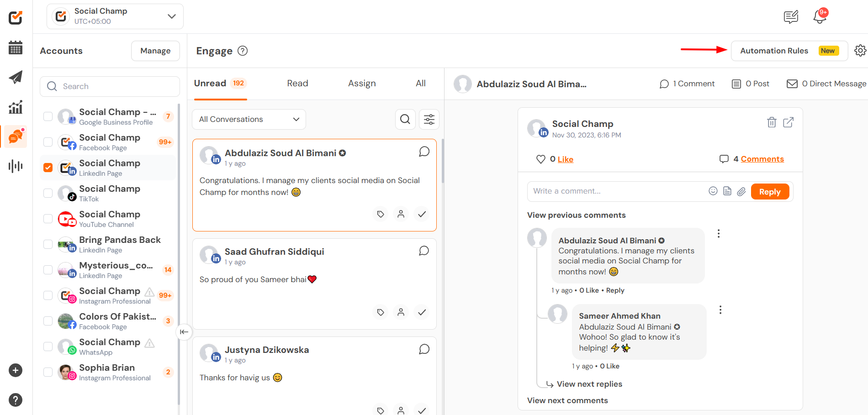This screenshot has height=415, width=868.
Task: Open options menu for Abdulaziz's comment
Action: (719, 234)
